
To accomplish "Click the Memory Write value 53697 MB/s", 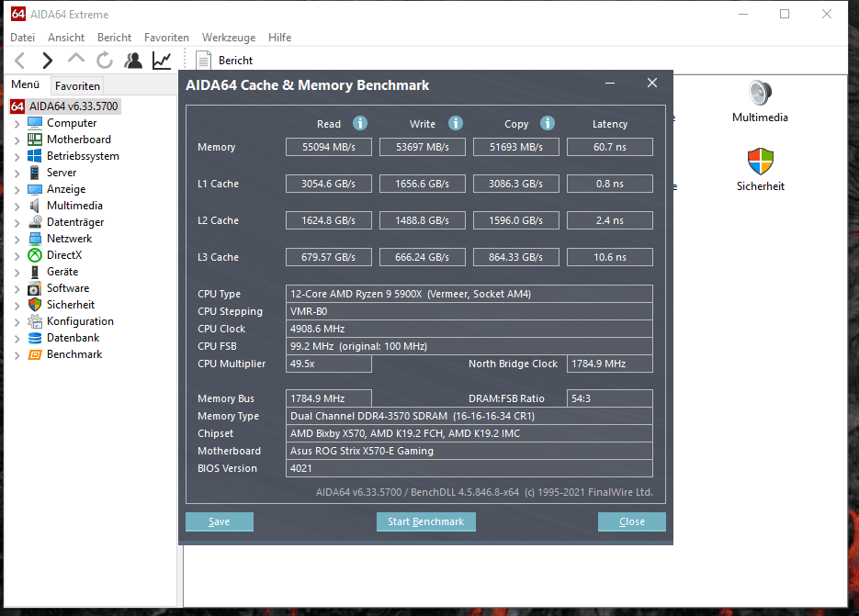I will [423, 147].
